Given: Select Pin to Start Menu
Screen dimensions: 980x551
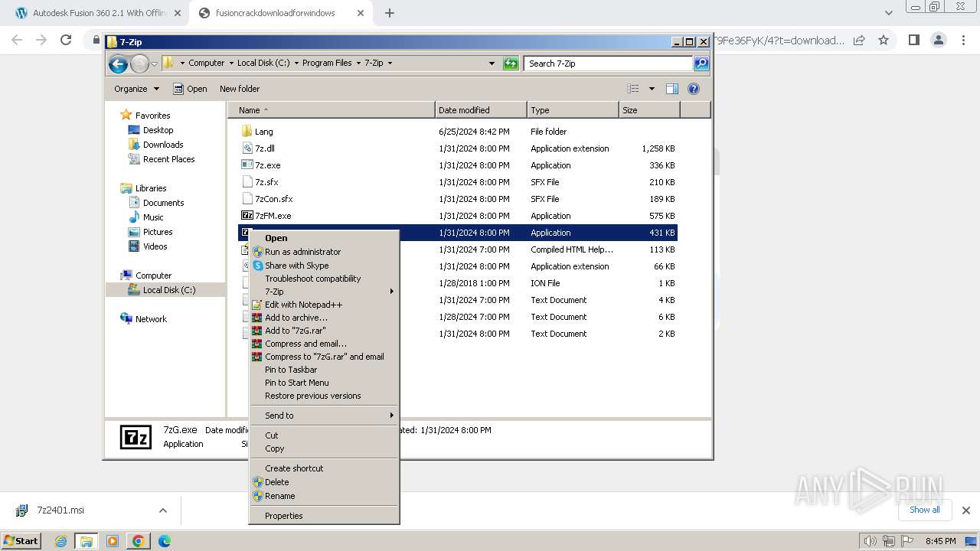Looking at the screenshot, I should pos(325,383).
